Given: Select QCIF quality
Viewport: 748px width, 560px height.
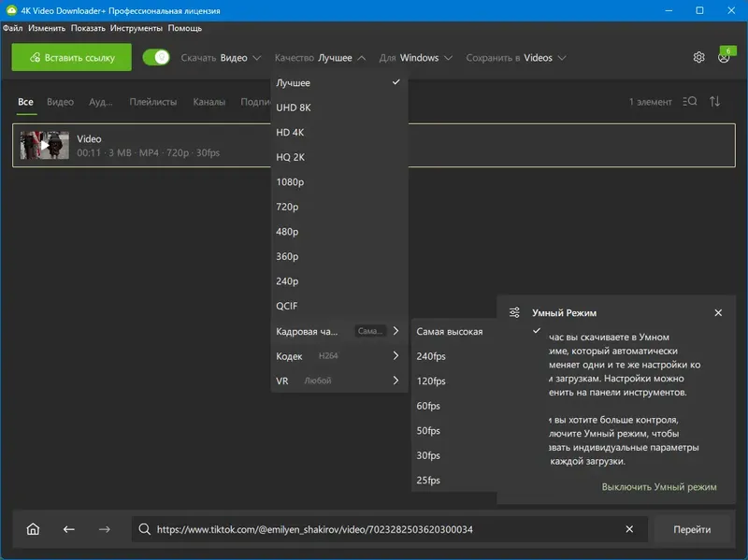Looking at the screenshot, I should 338,306.
